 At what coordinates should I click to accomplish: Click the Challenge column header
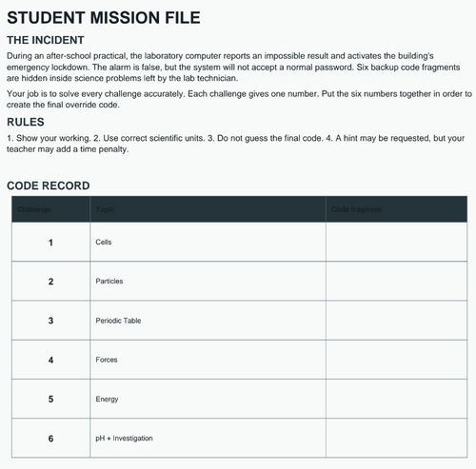point(50,209)
